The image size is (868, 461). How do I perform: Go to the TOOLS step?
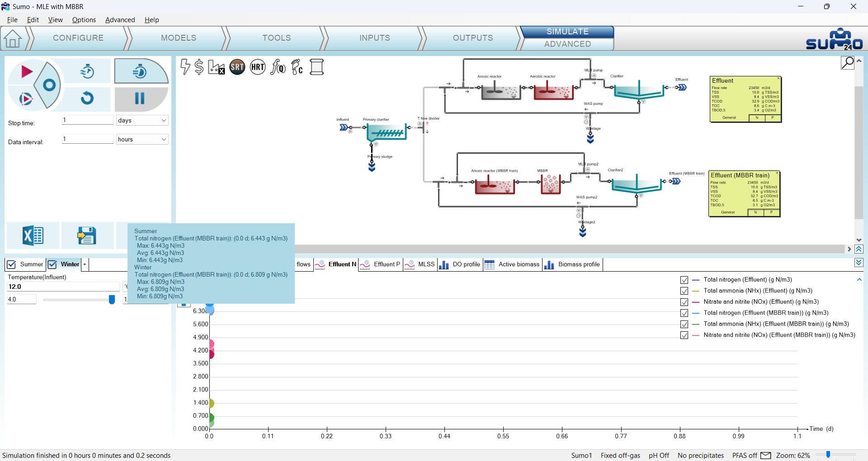click(277, 38)
